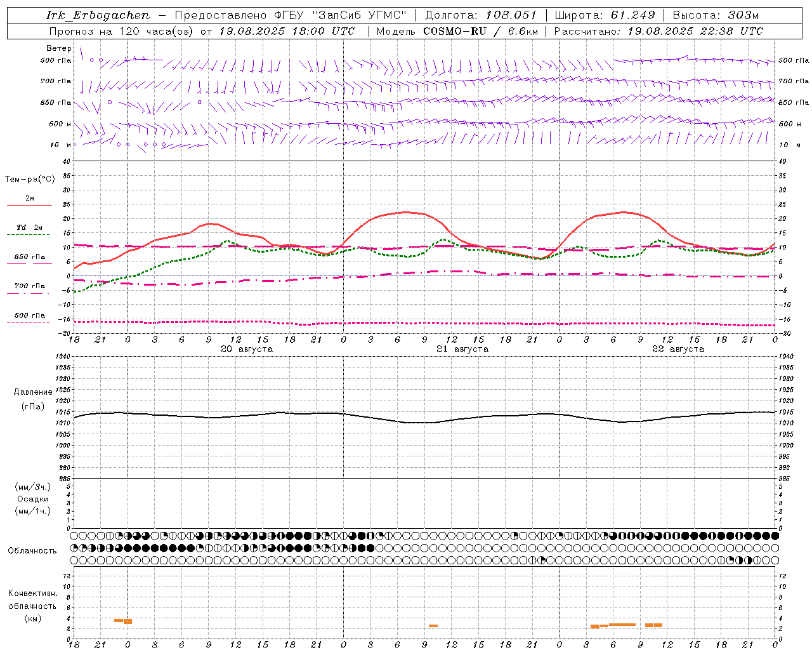Click the dotted line sample under legend '500 гПа'
Screen dimensions: 812x650
point(28,322)
